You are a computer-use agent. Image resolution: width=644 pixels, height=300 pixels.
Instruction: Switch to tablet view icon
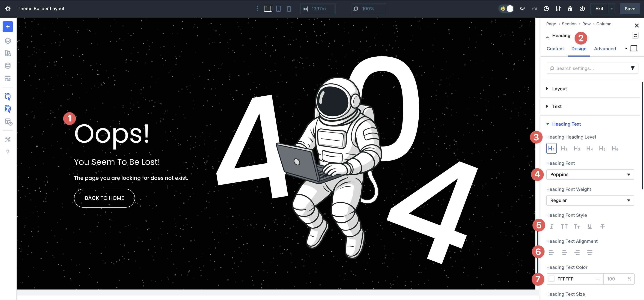point(278,9)
